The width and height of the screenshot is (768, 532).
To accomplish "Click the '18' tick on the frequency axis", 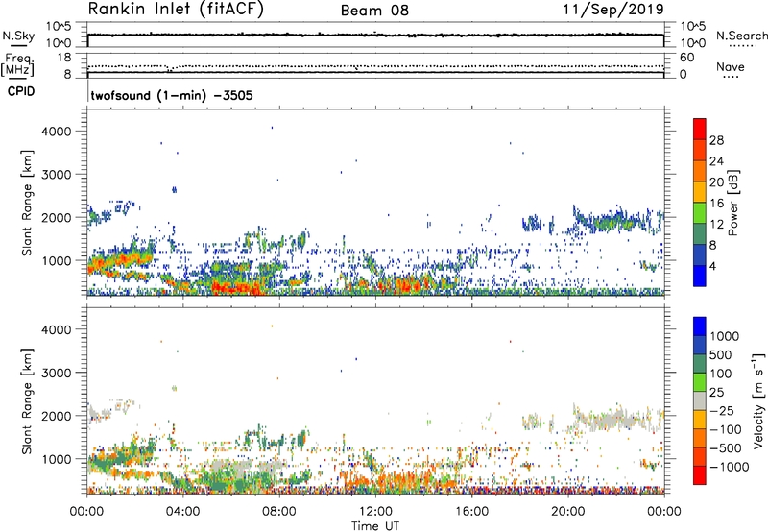I will [x=64, y=58].
